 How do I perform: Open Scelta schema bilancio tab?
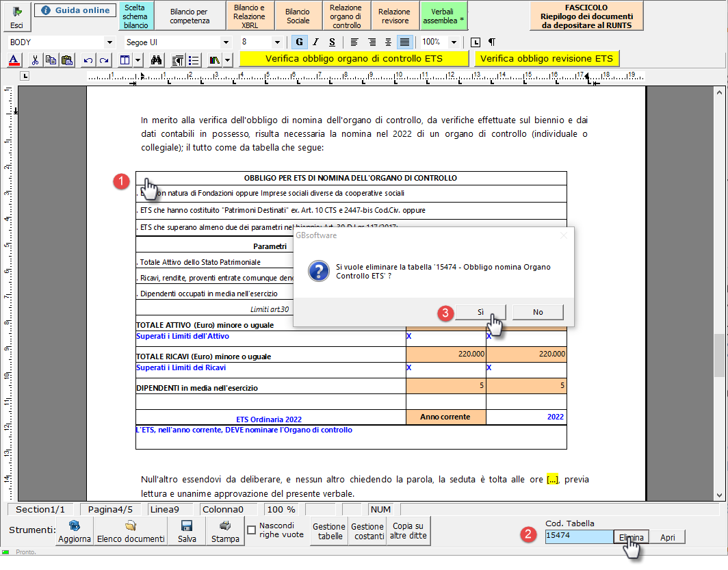coord(135,16)
